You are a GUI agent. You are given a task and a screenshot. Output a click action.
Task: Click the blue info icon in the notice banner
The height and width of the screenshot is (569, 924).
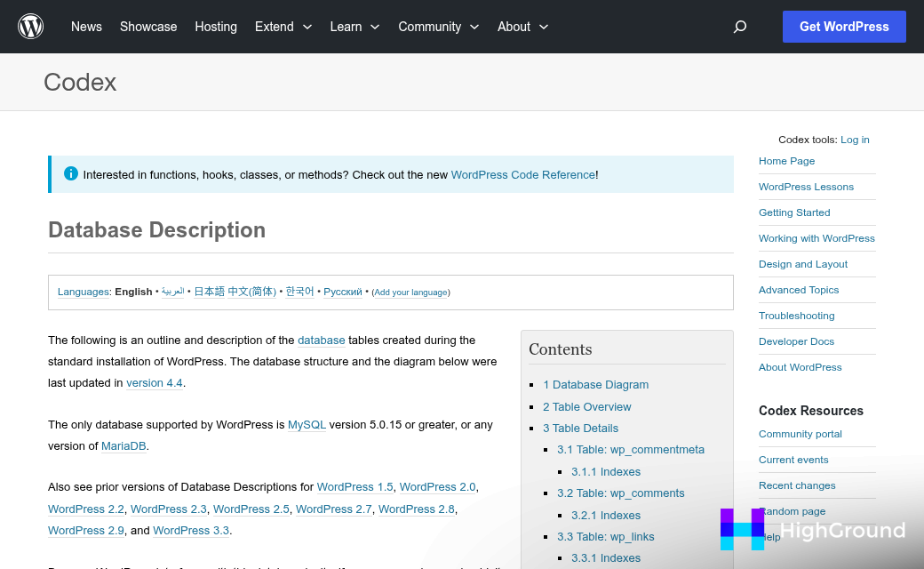pos(71,173)
